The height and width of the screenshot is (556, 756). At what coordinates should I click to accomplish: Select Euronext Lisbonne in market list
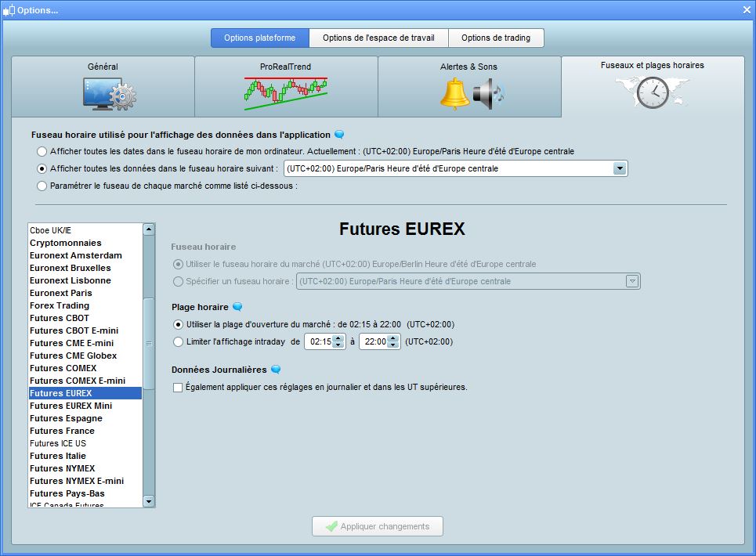point(85,280)
